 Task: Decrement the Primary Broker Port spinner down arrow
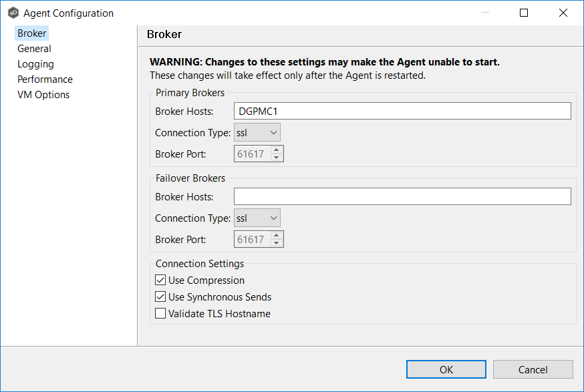pyautogui.click(x=277, y=158)
